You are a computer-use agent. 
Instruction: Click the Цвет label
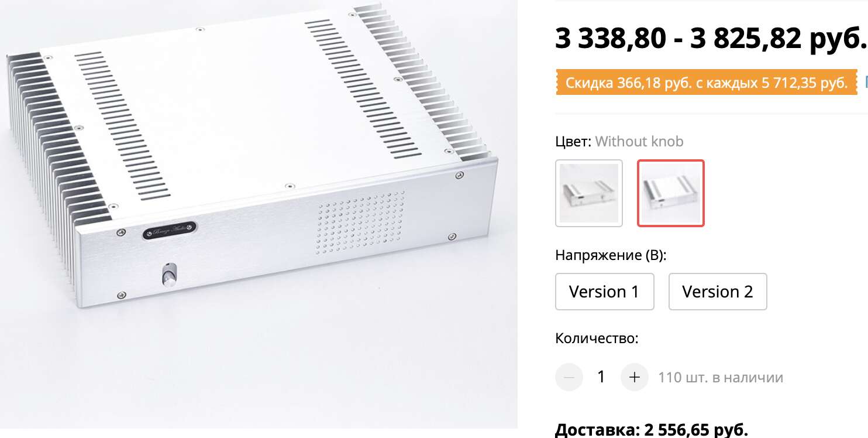point(573,142)
